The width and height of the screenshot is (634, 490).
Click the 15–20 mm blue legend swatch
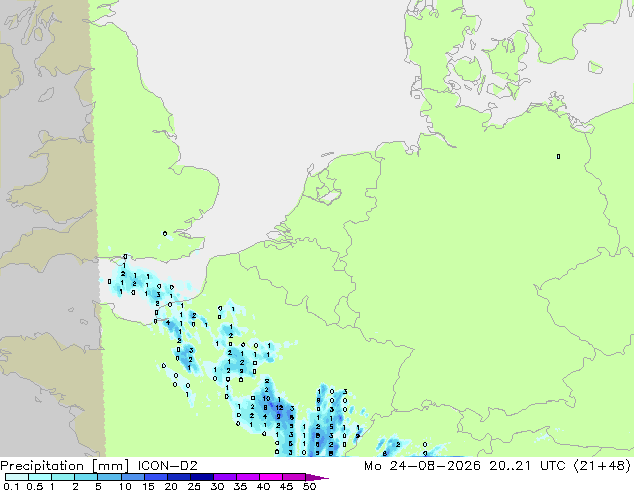click(x=155, y=477)
